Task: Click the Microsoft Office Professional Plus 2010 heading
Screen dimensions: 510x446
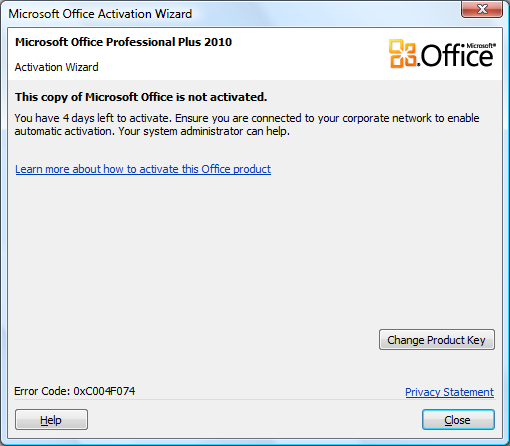Action: (x=123, y=42)
